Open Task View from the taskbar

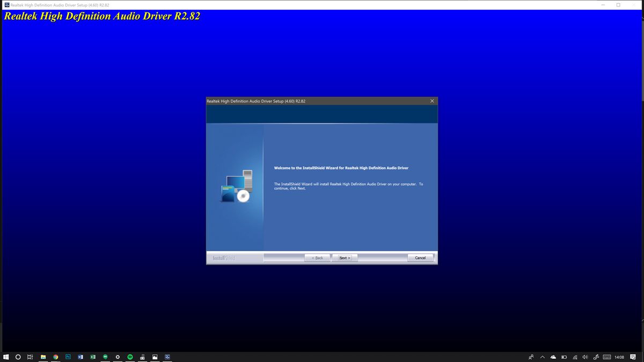point(30,357)
